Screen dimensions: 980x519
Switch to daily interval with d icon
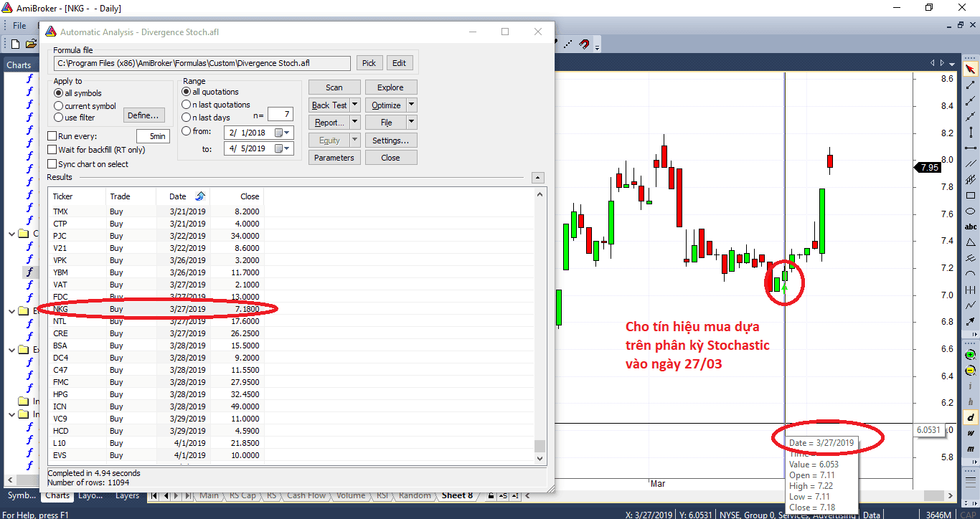coord(971,417)
